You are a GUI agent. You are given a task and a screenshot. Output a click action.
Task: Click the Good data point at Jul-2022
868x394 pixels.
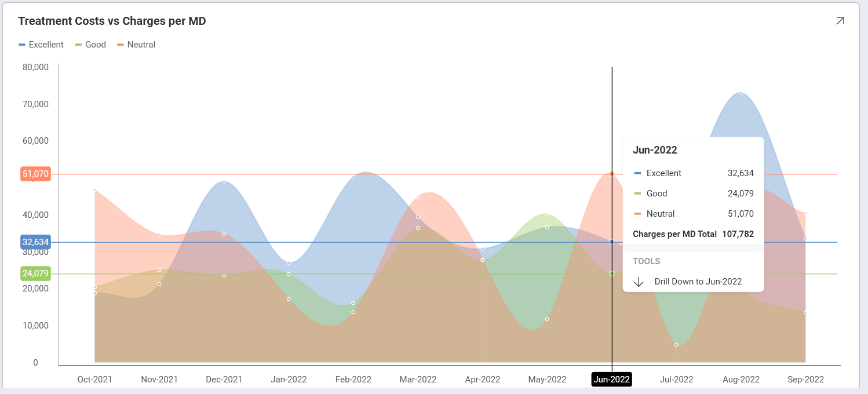[676, 345]
